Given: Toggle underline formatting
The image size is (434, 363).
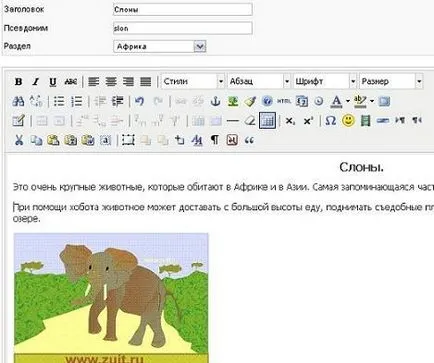Looking at the screenshot, I should (53, 81).
